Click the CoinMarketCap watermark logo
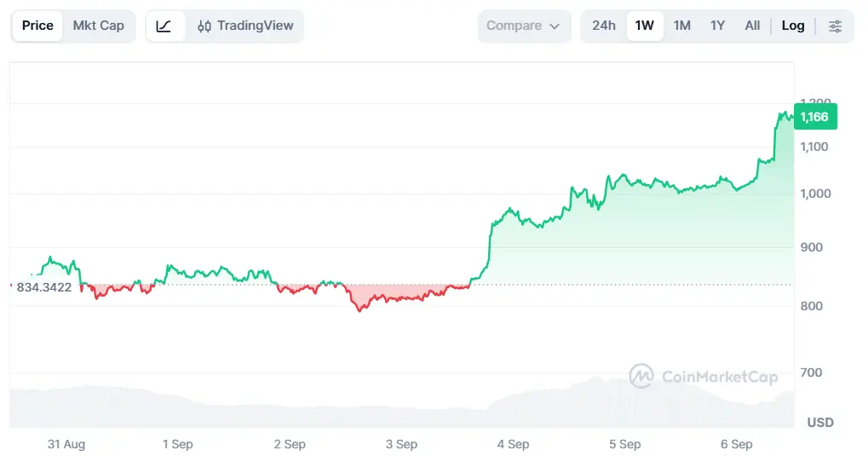Viewport: 868px width, 456px height. coord(641,376)
